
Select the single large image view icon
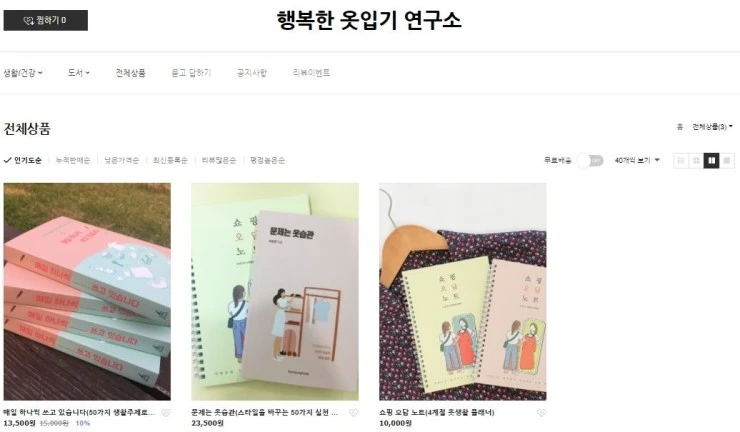click(727, 161)
